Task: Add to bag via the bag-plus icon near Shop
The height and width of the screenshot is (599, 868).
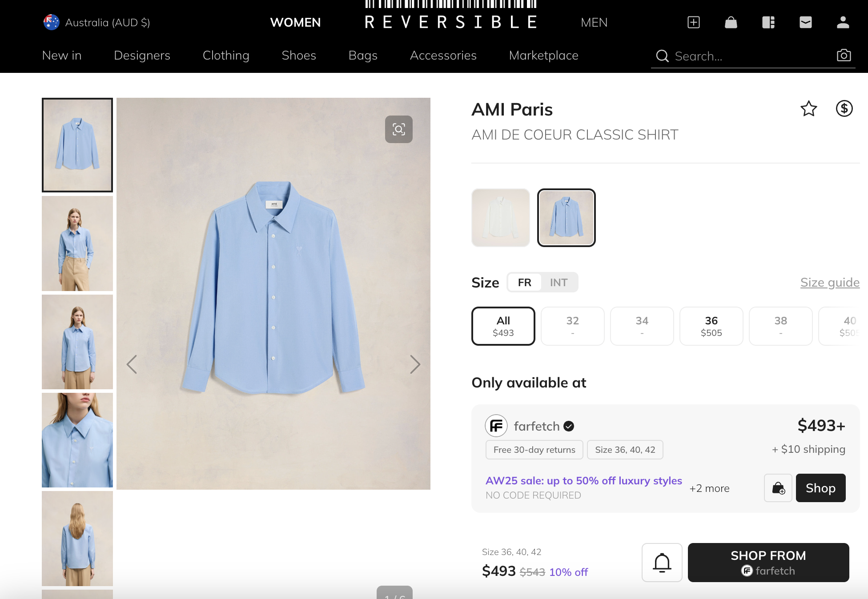Action: click(777, 488)
